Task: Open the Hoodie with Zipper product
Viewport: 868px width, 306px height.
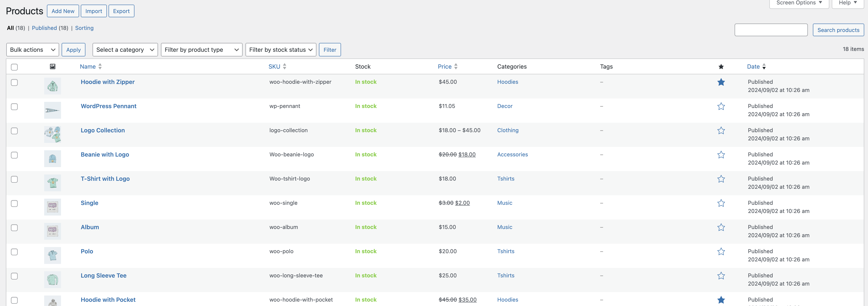Action: pos(108,82)
